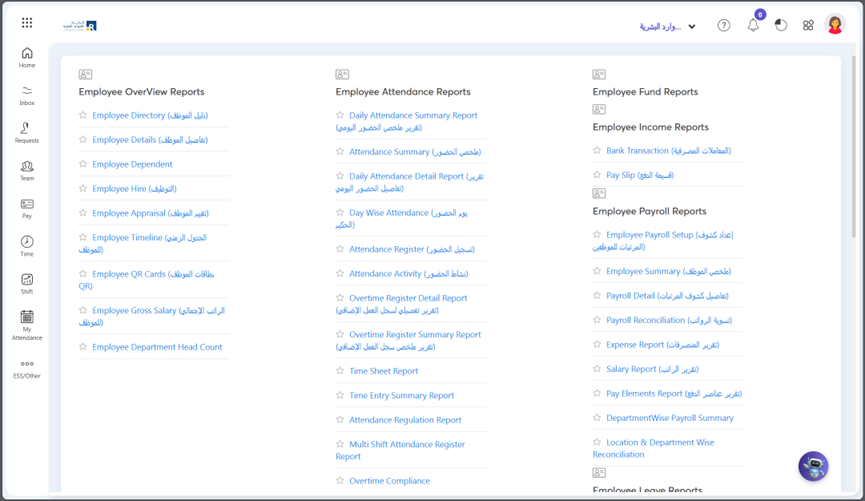Click the company logo in header
The height and width of the screenshot is (501, 865).
80,25
